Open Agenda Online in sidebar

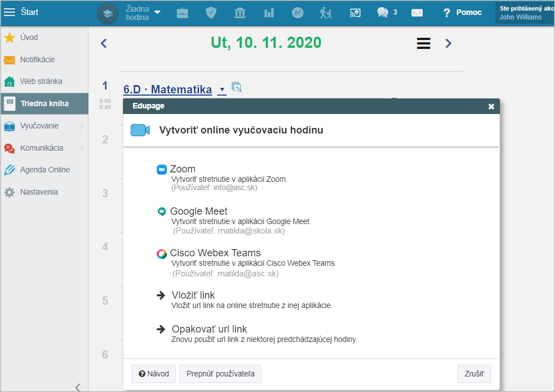[44, 170]
